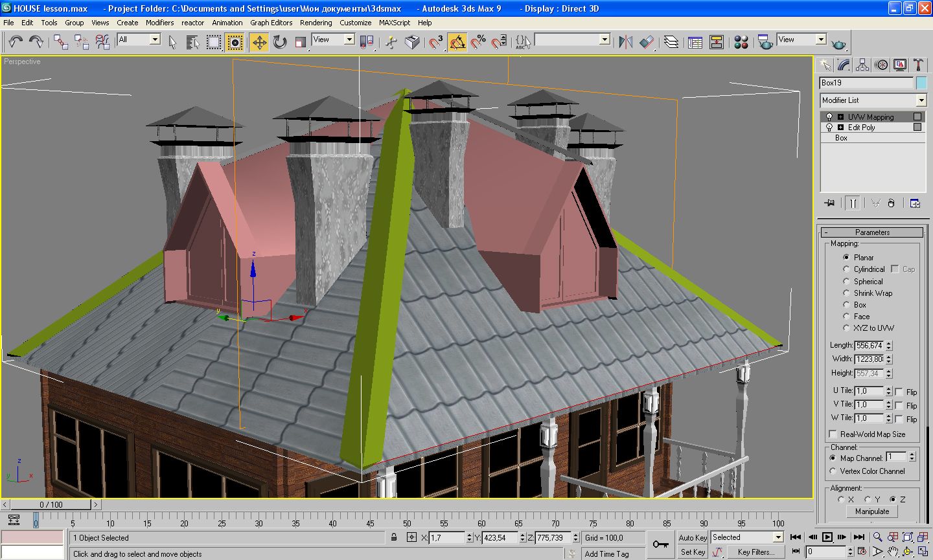The width and height of the screenshot is (933, 560).
Task: Click the Quick Render teapot icon
Action: [x=839, y=43]
